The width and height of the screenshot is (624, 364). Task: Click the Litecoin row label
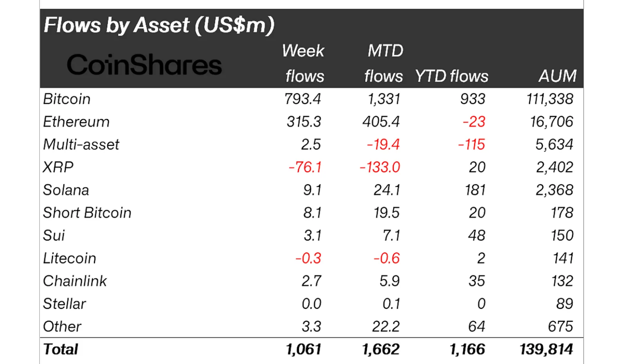point(70,258)
